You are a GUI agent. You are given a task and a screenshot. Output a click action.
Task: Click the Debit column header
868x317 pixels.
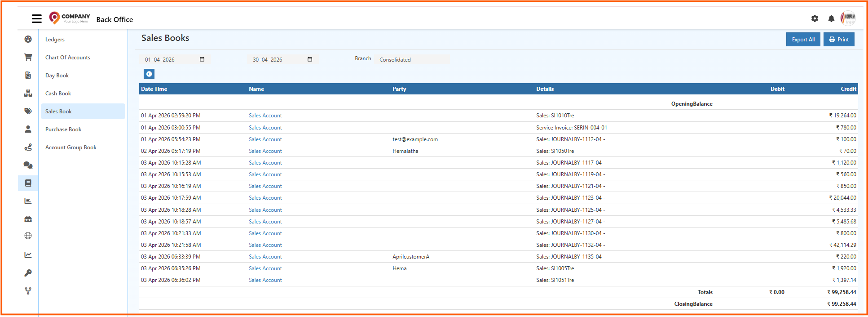(777, 89)
